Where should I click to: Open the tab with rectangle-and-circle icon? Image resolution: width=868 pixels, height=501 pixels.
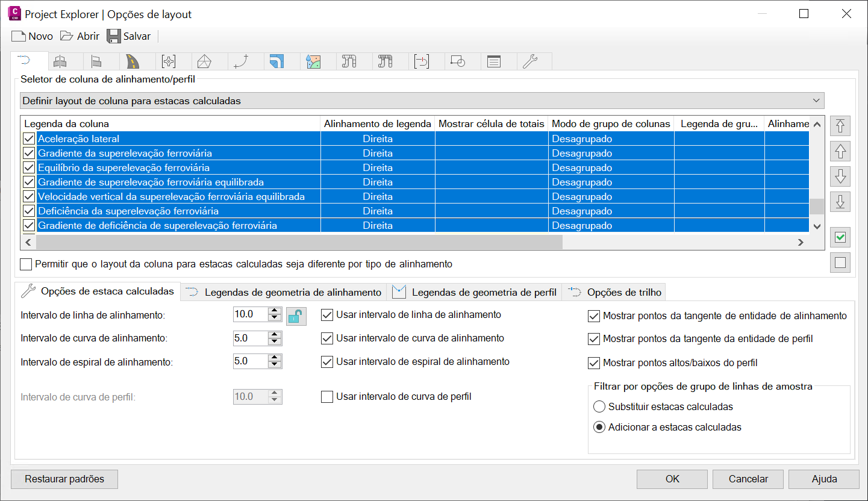pyautogui.click(x=458, y=61)
